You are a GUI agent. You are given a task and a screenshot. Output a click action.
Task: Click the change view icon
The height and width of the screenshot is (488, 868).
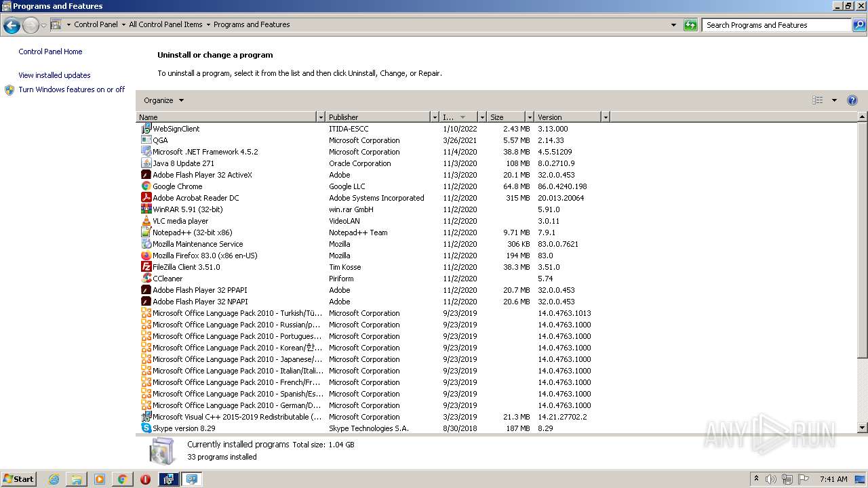(818, 100)
